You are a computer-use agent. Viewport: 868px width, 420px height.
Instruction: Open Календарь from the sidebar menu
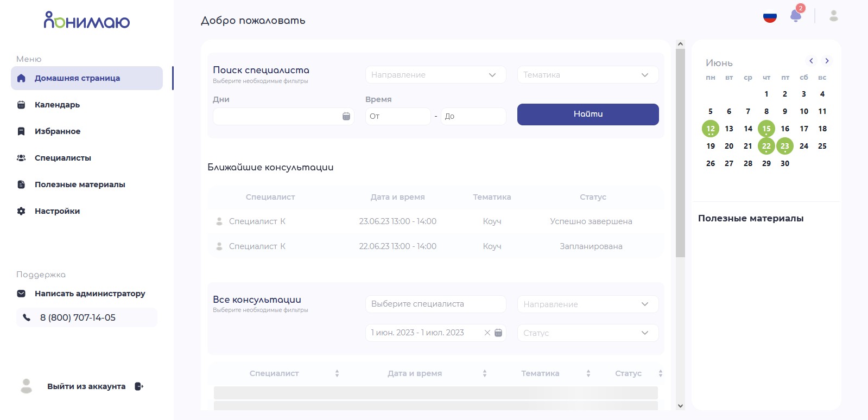pyautogui.click(x=57, y=105)
